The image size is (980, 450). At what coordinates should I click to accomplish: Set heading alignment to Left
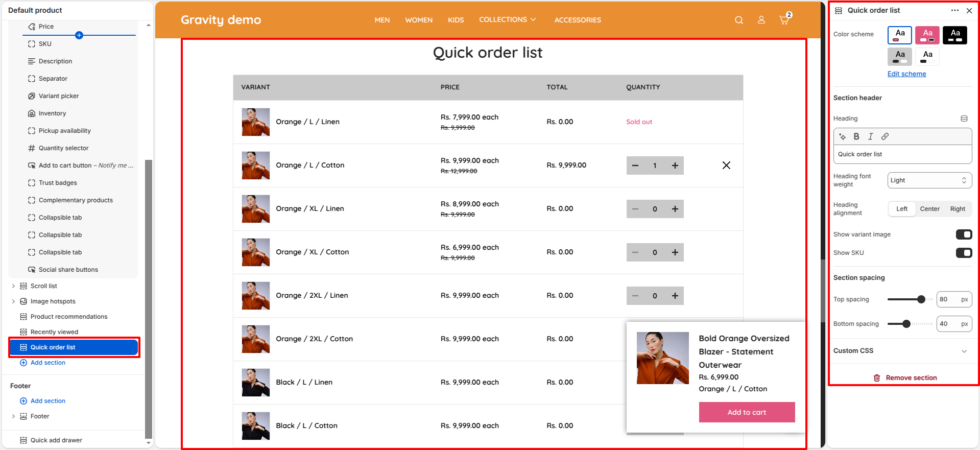coord(902,209)
